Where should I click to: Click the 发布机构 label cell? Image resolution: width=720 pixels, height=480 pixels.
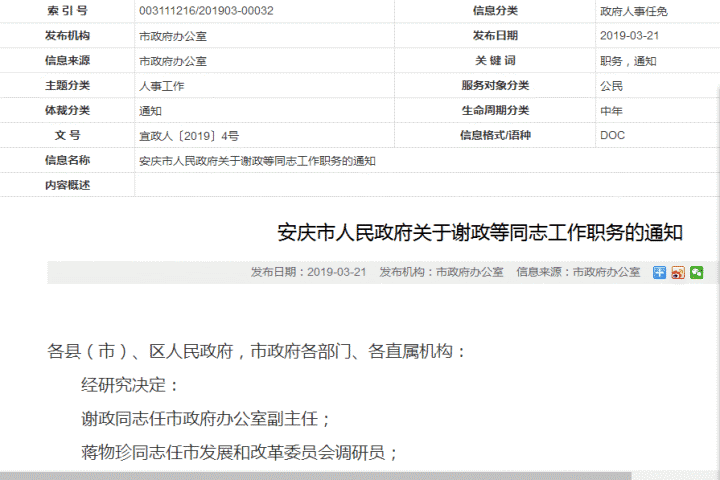[68, 35]
